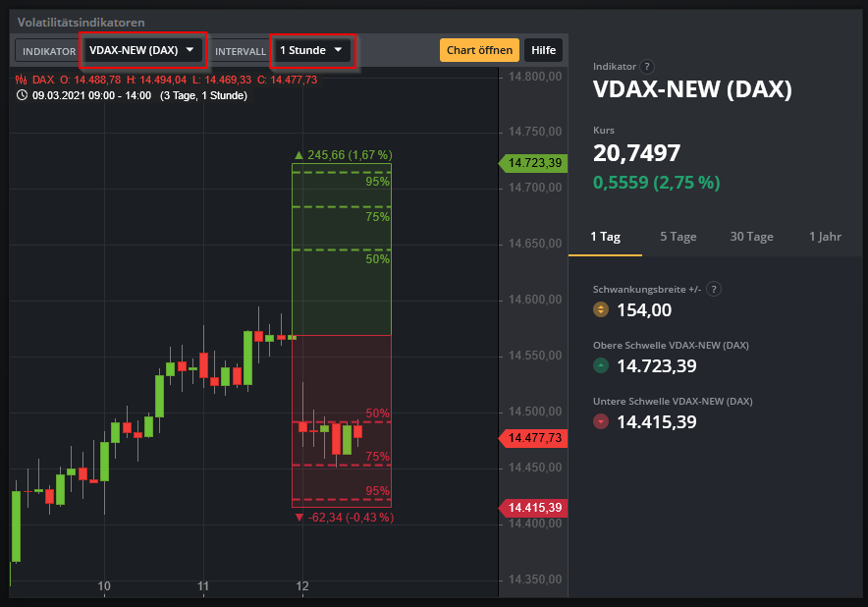Click the red 95% level label
This screenshot has height=607, width=868.
pos(377,491)
